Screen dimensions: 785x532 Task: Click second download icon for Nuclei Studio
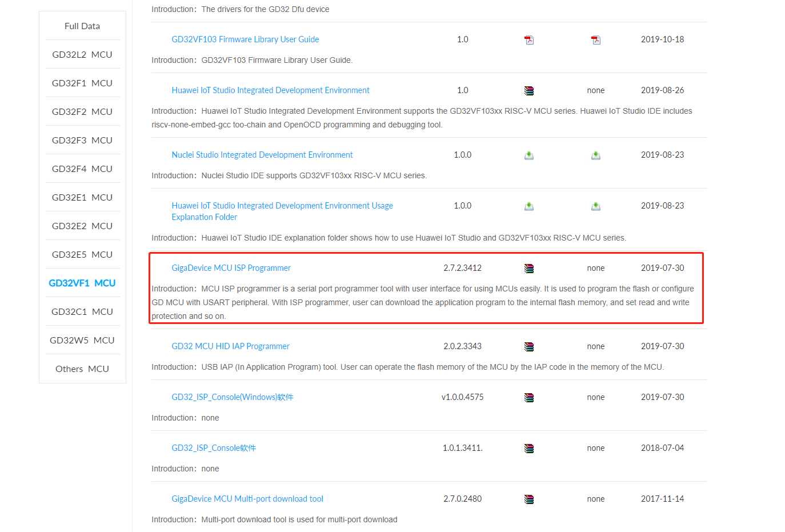pyautogui.click(x=596, y=155)
